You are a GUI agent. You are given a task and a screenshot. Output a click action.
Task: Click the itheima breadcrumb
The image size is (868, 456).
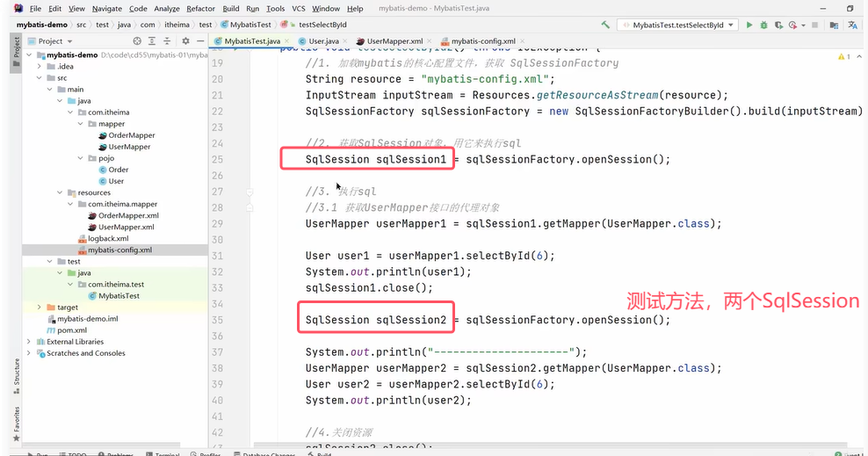[x=177, y=25]
